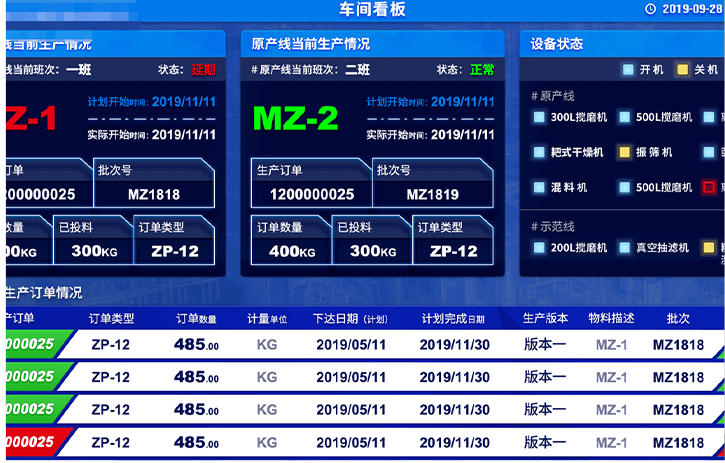The height and width of the screenshot is (463, 725).
Task: Click the 计划完成日期 column header
Action: pos(453,319)
